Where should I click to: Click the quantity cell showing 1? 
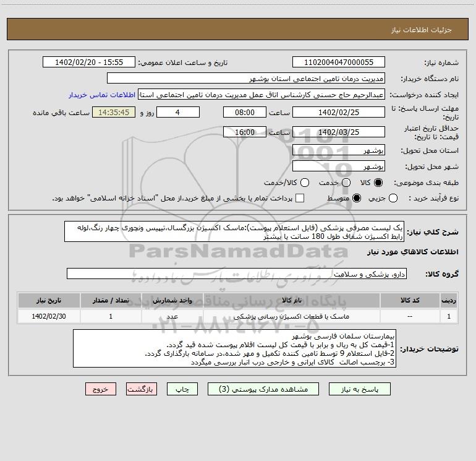pyautogui.click(x=111, y=316)
